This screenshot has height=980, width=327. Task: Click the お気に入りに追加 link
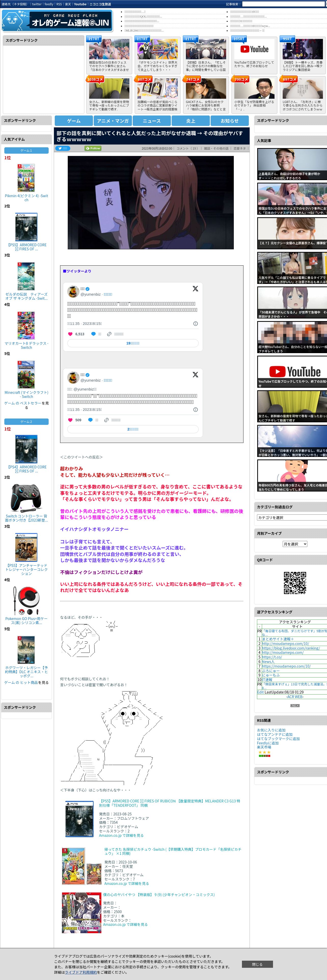coord(271,730)
